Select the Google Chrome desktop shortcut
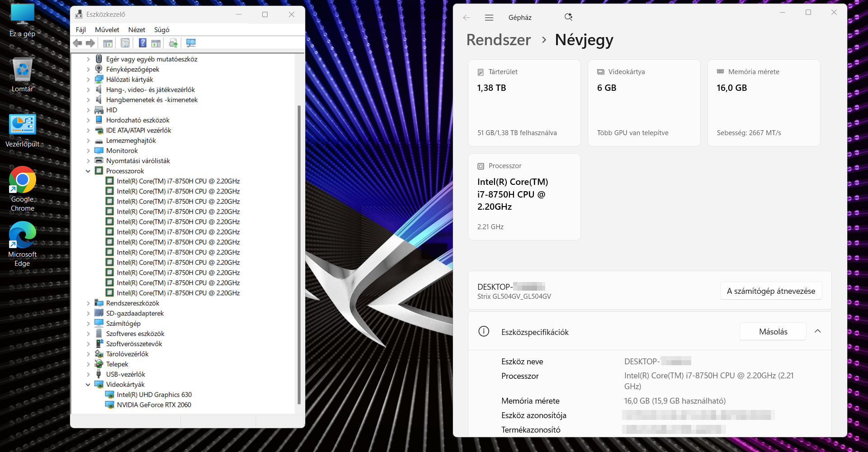Viewport: 868px width, 452px height. (22, 189)
